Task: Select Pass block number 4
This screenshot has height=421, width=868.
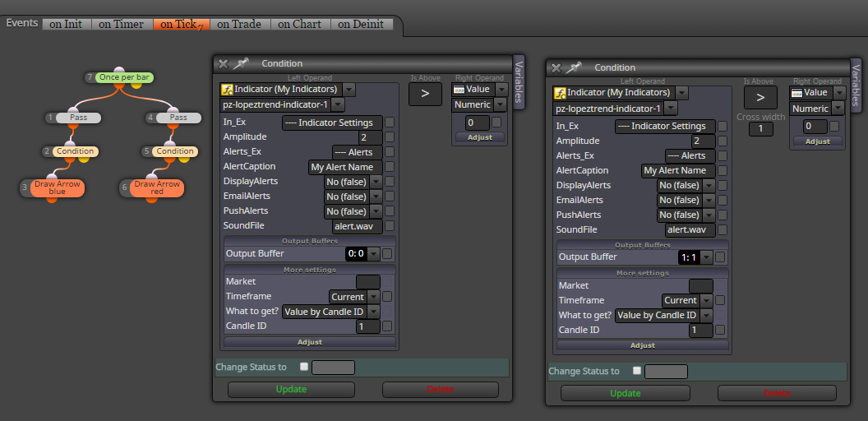Action: tap(178, 118)
